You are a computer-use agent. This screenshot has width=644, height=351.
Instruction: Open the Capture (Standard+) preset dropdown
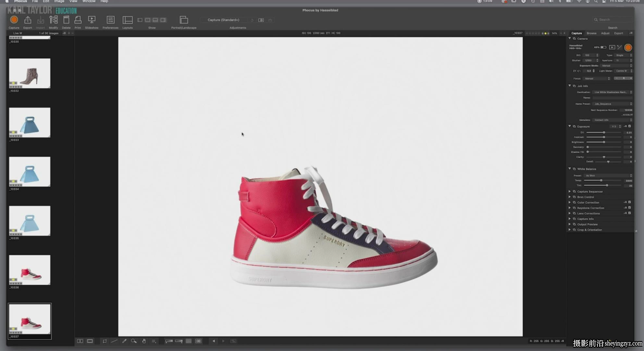(224, 20)
